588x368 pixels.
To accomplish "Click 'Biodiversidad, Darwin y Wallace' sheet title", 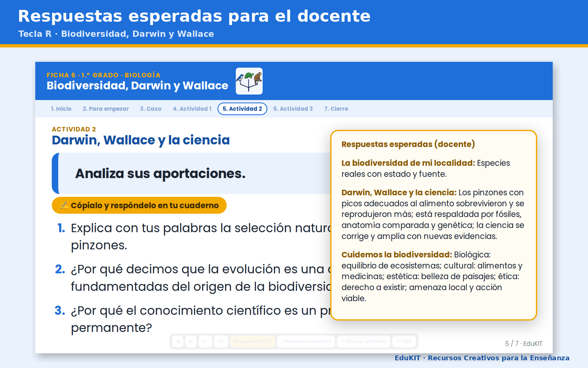I will 137,86.
